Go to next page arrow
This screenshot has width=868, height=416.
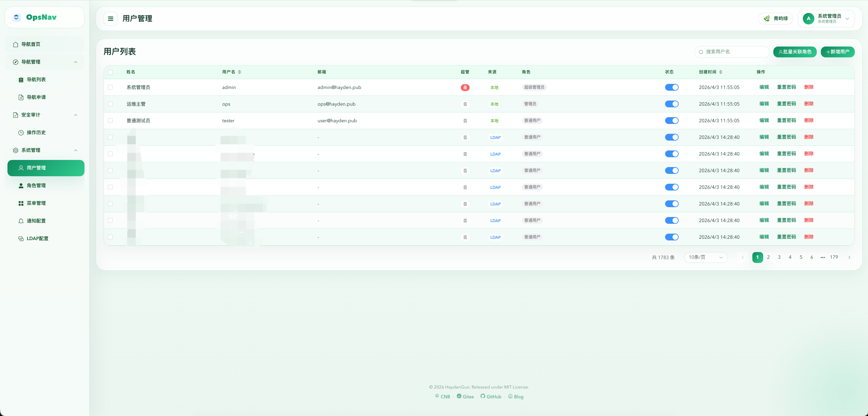pos(849,257)
